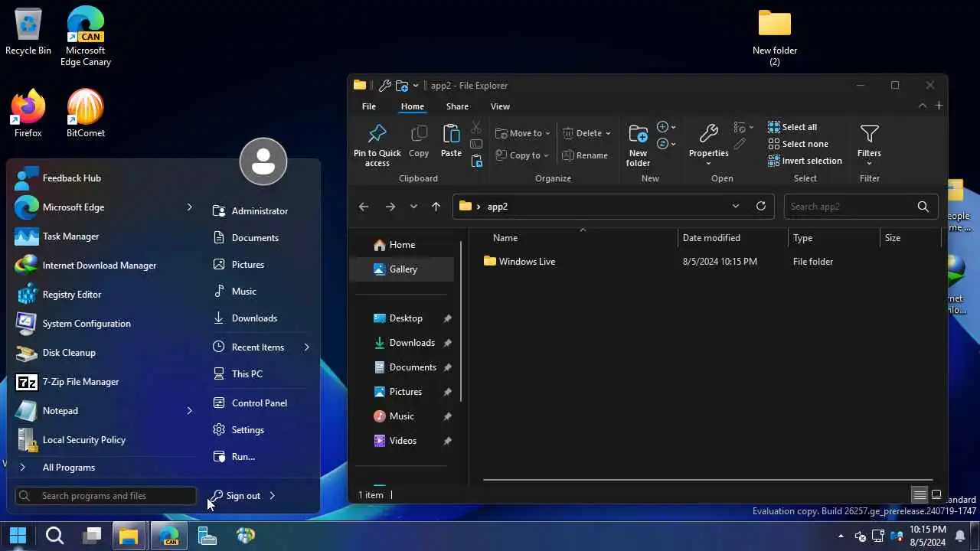Switch to the View ribbon tab
The image size is (980, 551).
pyautogui.click(x=500, y=106)
